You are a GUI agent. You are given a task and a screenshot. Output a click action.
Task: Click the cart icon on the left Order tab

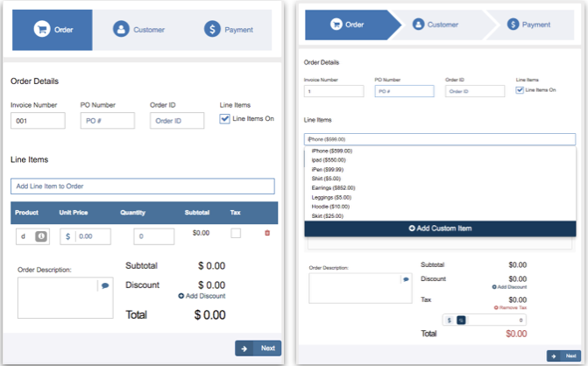(41, 30)
